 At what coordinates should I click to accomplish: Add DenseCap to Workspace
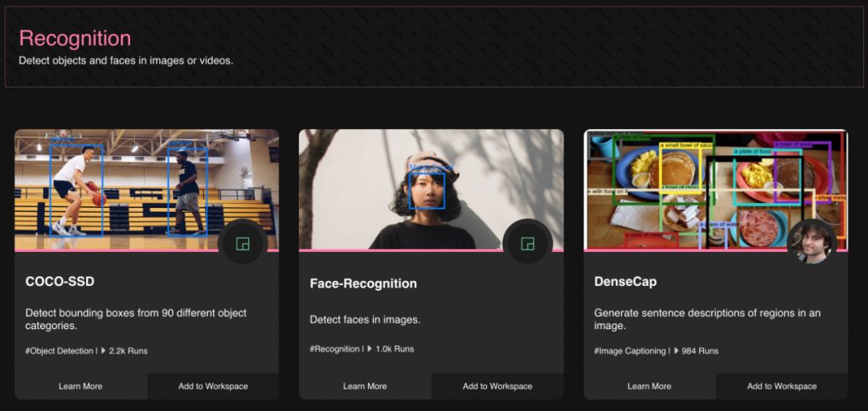click(782, 386)
